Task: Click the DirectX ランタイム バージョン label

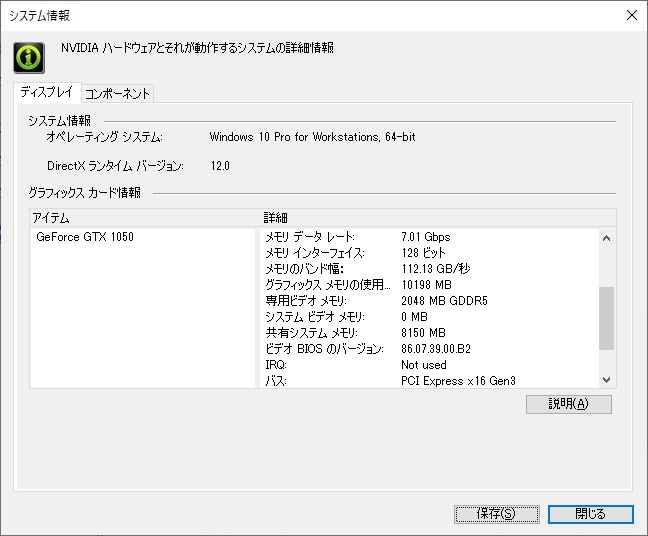Action: tap(115, 166)
